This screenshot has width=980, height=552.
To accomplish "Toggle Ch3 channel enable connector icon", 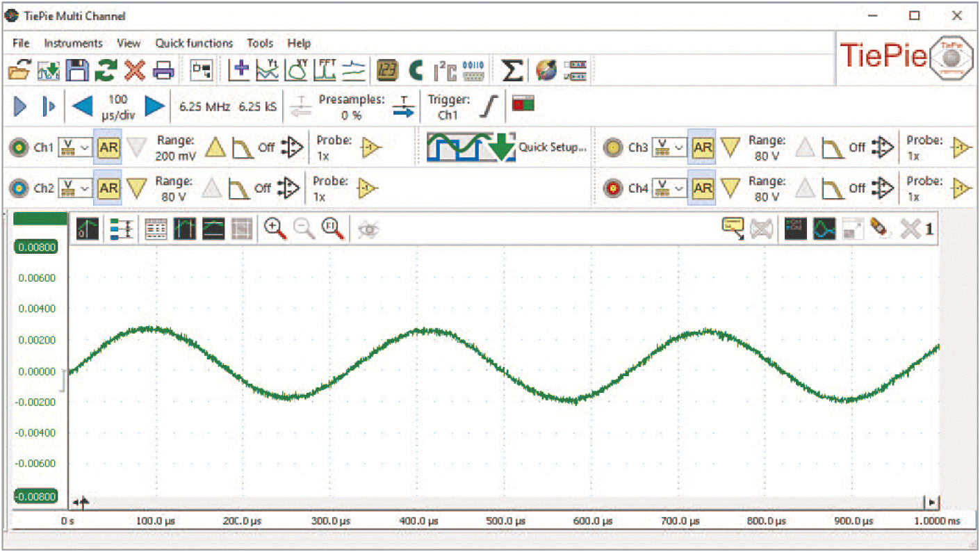I will pos(613,147).
